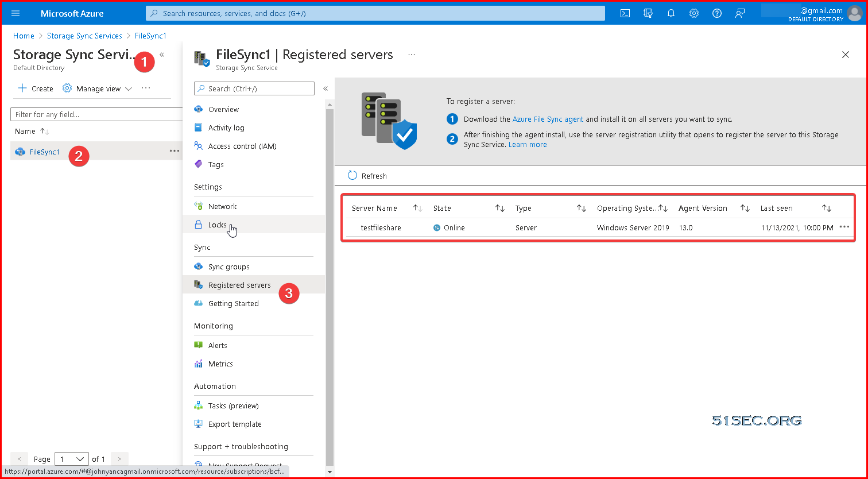Open ellipsis next to Registered servers title
Screen dimensions: 868x479
(x=411, y=54)
